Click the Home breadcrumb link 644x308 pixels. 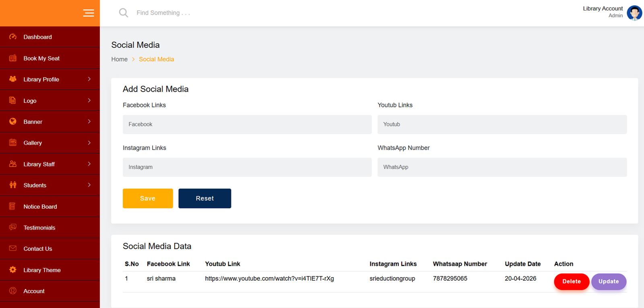pos(120,59)
